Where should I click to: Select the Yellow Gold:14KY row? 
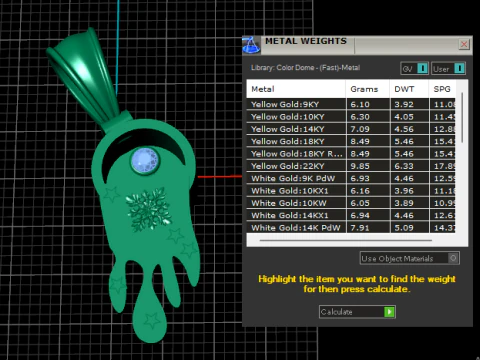pyautogui.click(x=351, y=129)
